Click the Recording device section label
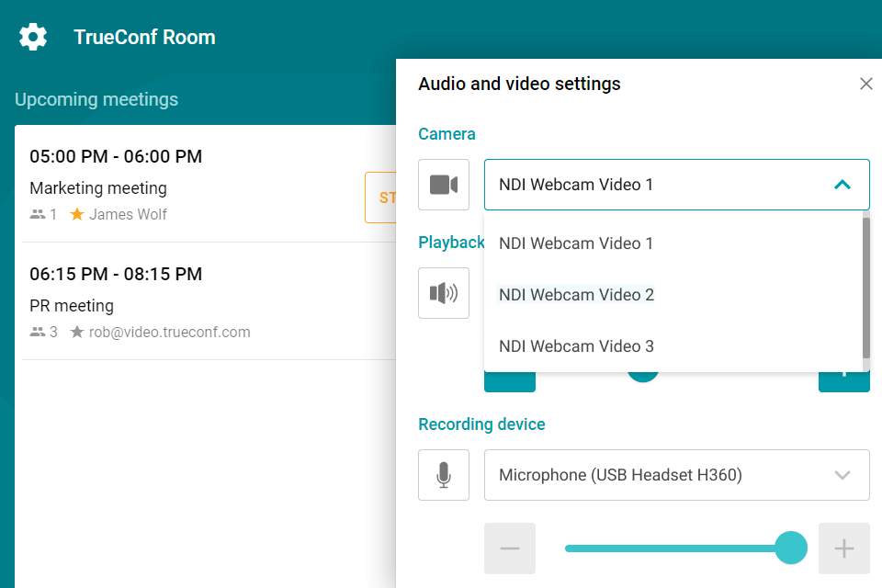 481,424
